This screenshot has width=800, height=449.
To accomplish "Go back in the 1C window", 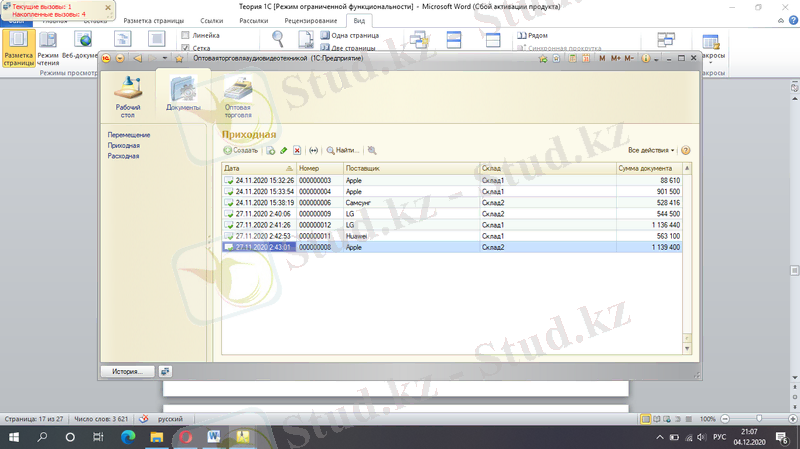I will [137, 58].
